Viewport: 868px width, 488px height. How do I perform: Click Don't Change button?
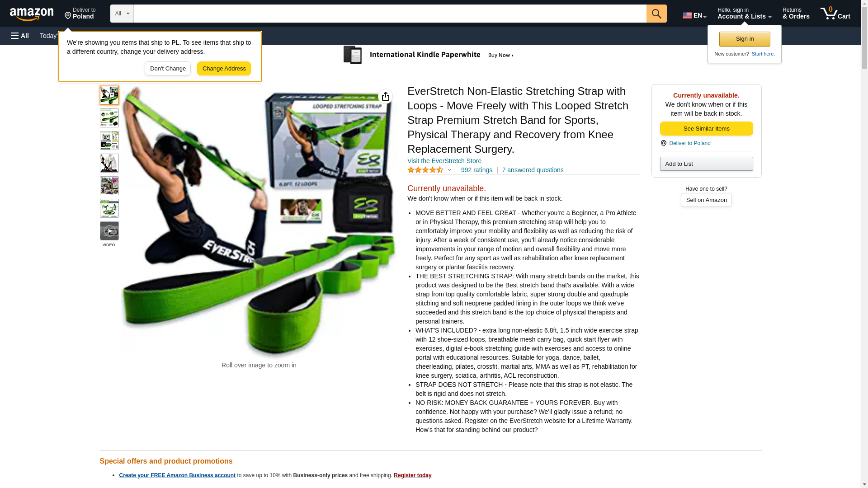click(x=168, y=69)
